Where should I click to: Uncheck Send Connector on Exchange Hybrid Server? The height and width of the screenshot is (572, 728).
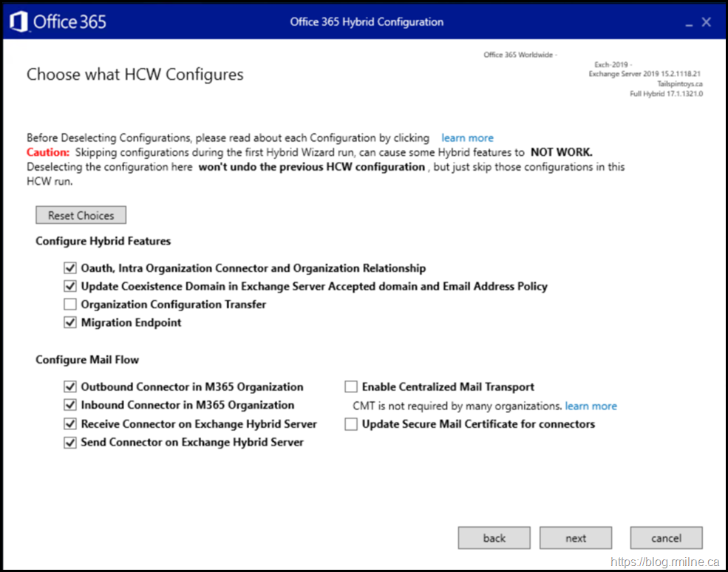click(70, 443)
